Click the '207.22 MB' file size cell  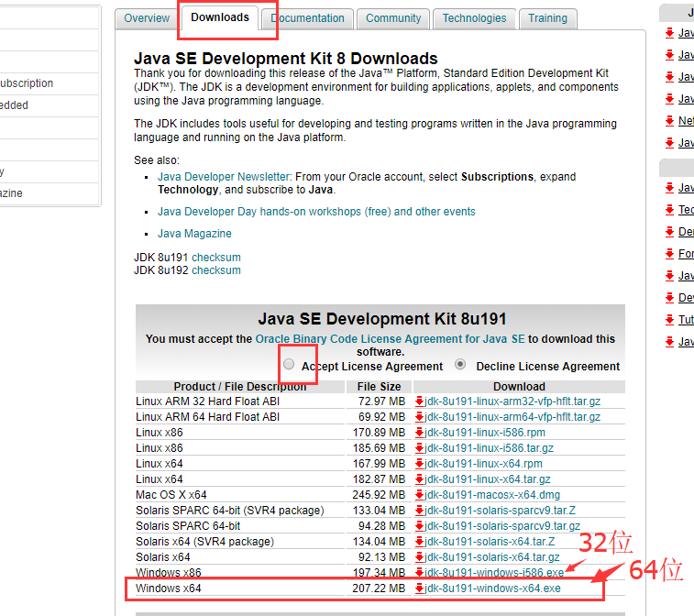point(379,588)
